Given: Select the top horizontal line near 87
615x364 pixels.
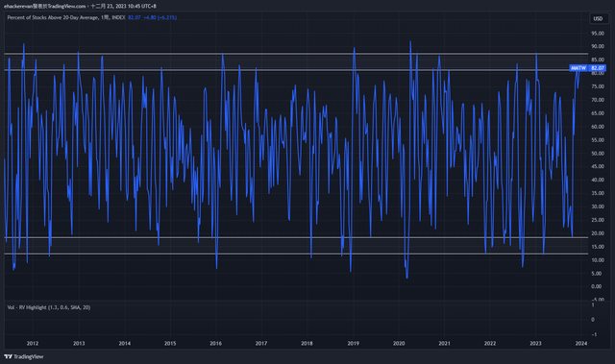Looking at the screenshot, I should [x=296, y=53].
